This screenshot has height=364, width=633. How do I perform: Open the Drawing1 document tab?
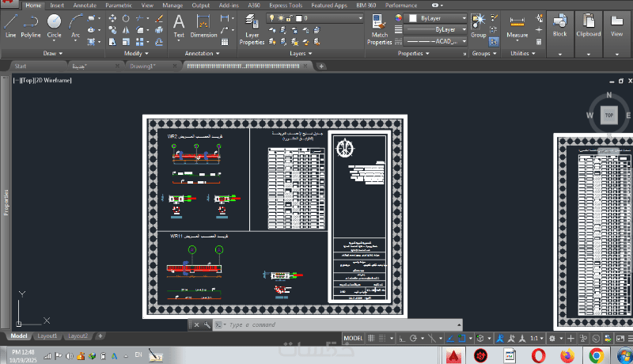[x=142, y=66]
